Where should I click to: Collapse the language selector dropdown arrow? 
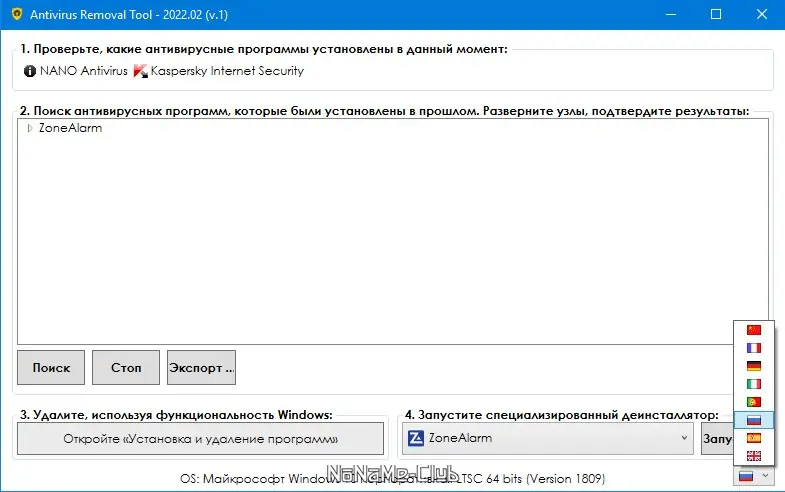click(x=765, y=476)
